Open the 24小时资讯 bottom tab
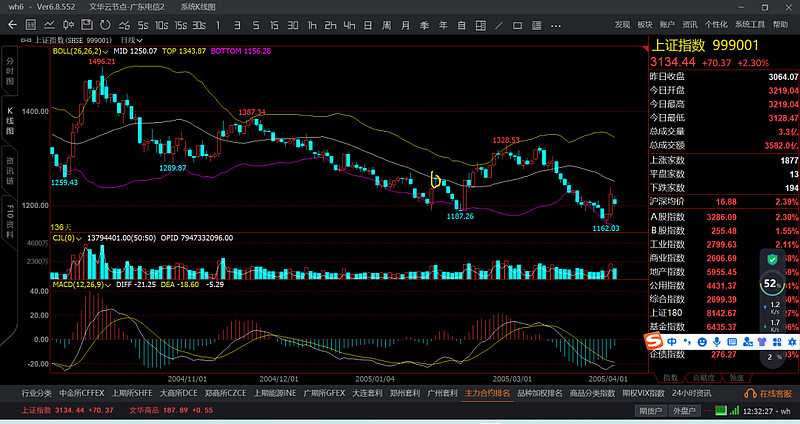Viewport: 800px width, 424px height. pos(691,393)
